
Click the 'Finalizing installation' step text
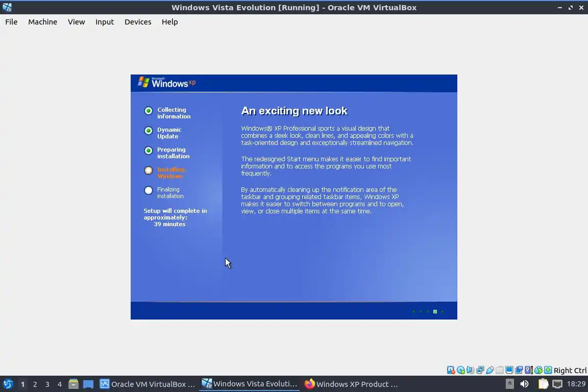tap(170, 193)
